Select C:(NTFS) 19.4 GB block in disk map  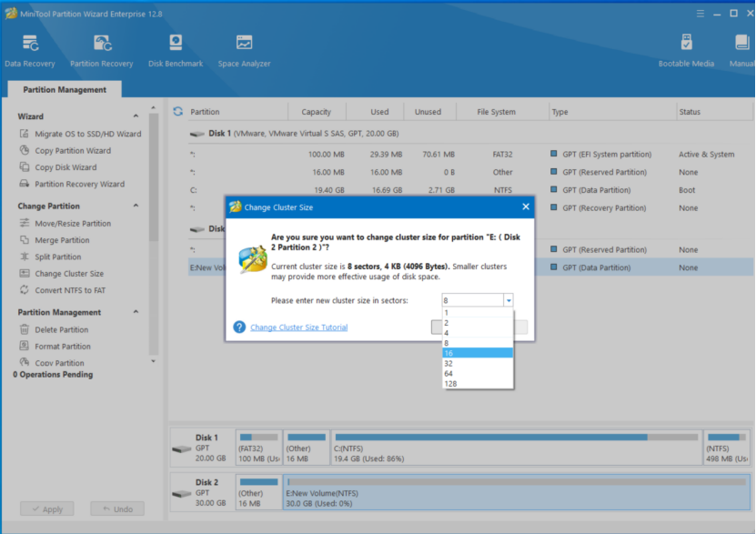point(516,448)
